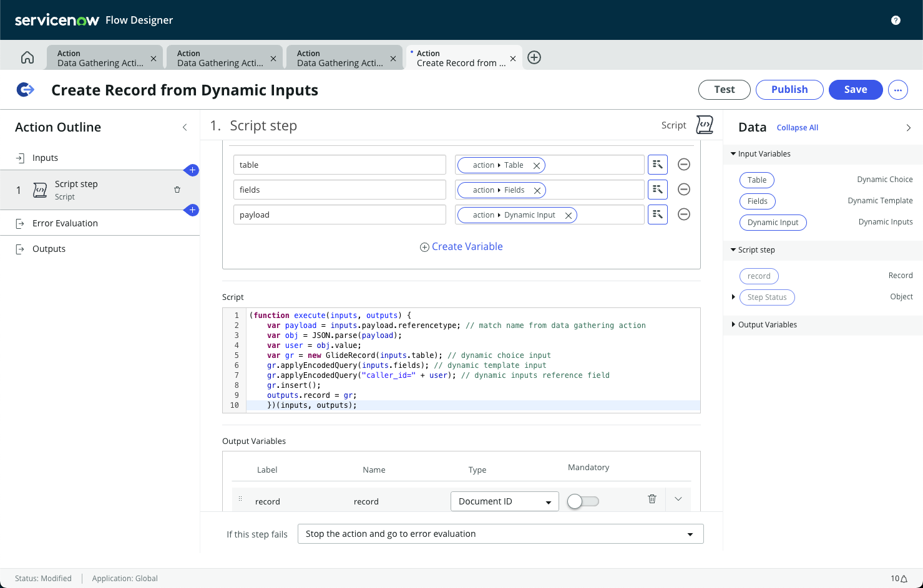Click the Test button
The image size is (923, 588).
point(725,90)
